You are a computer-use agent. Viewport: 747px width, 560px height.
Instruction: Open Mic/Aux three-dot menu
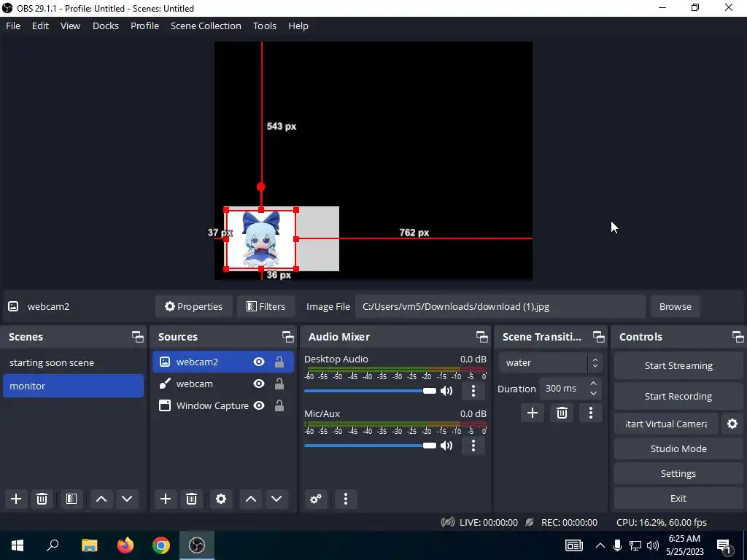[473, 446]
